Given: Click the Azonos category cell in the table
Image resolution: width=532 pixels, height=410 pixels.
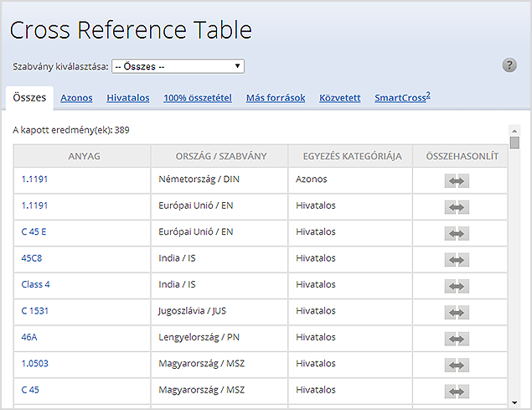Looking at the screenshot, I should [x=350, y=181].
